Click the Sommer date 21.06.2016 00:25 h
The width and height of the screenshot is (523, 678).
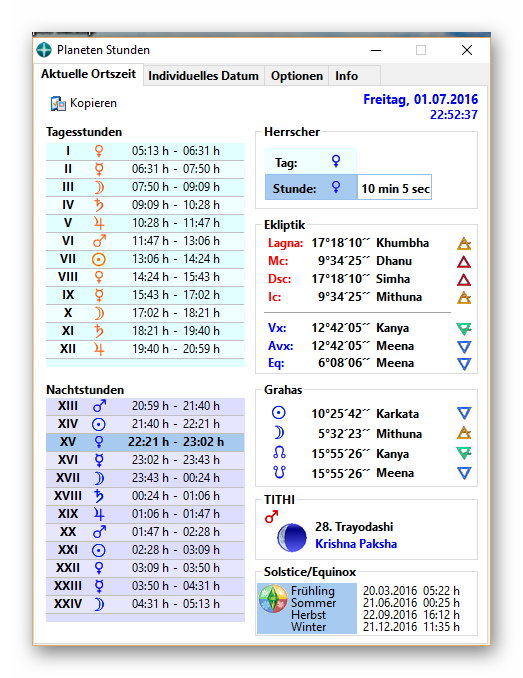pos(411,603)
